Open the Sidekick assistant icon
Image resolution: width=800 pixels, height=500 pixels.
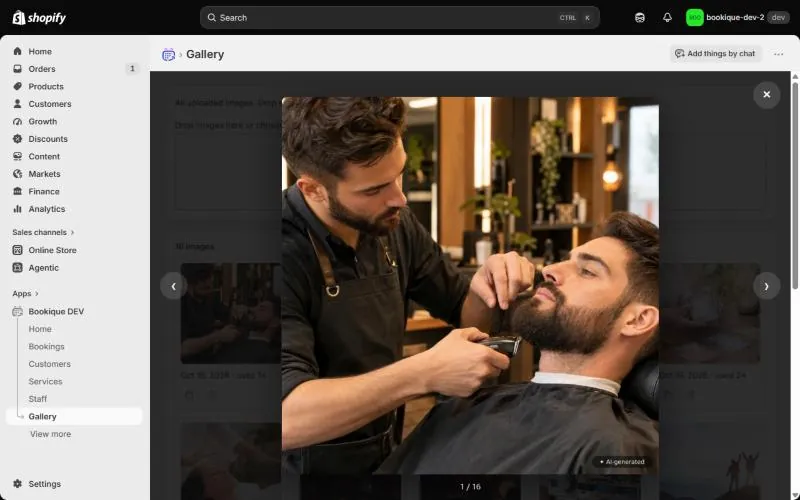[x=640, y=18]
